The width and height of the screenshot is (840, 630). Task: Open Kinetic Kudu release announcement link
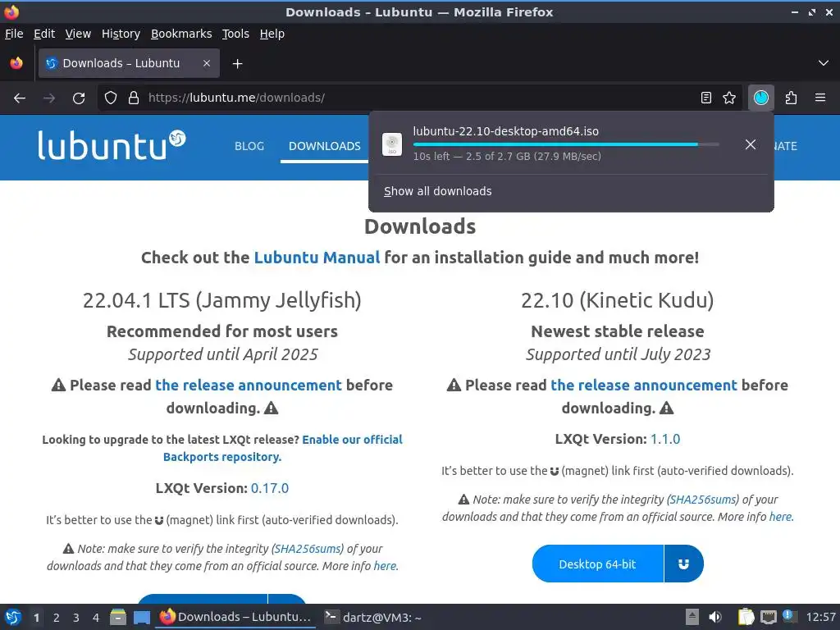[x=644, y=386]
